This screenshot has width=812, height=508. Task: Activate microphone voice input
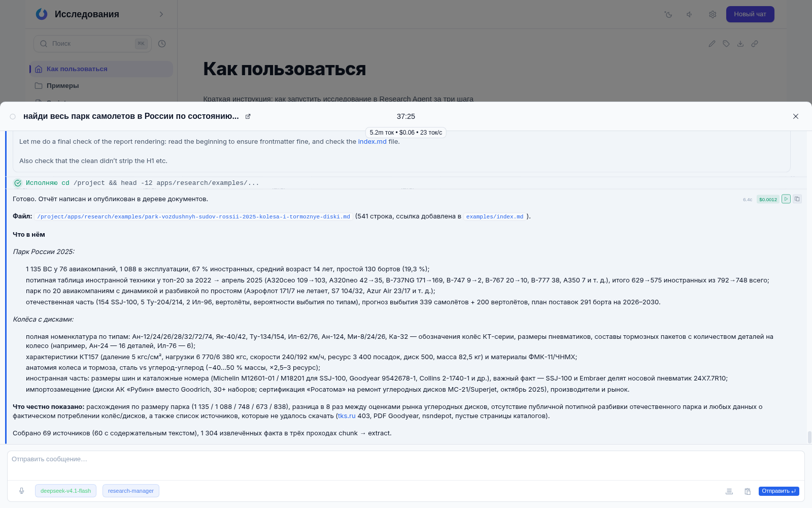tap(21, 491)
